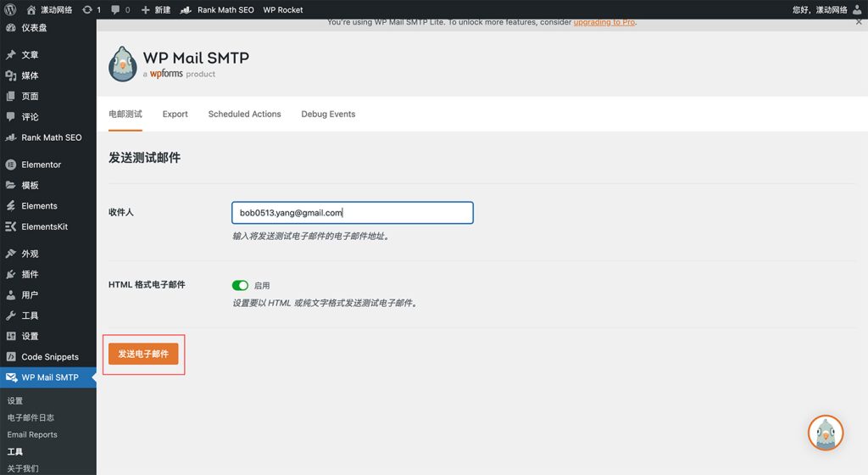
Task: Open the 设置 submenu under WP Mail SMTP
Action: pos(15,401)
